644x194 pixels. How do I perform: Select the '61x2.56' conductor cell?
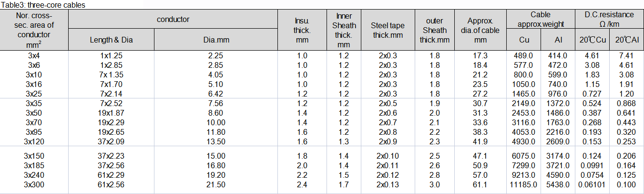pyautogui.click(x=111, y=185)
